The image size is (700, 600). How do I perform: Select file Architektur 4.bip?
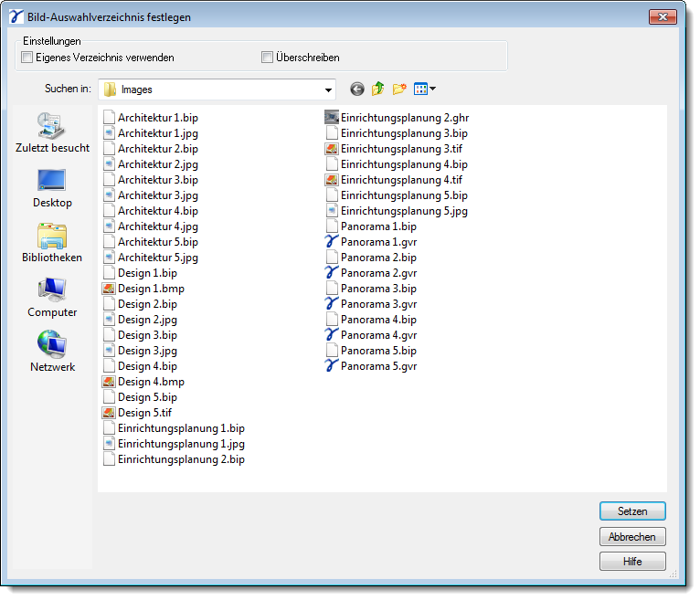(x=151, y=211)
